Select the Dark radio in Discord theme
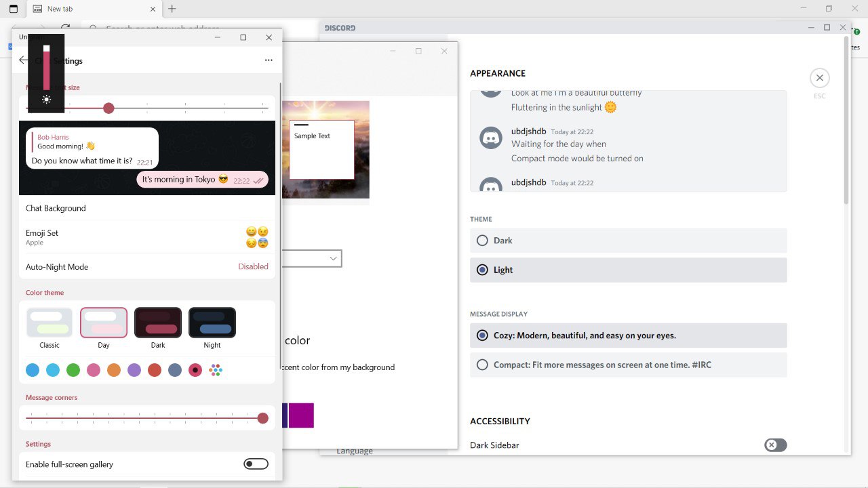The height and width of the screenshot is (488, 868). coord(482,241)
